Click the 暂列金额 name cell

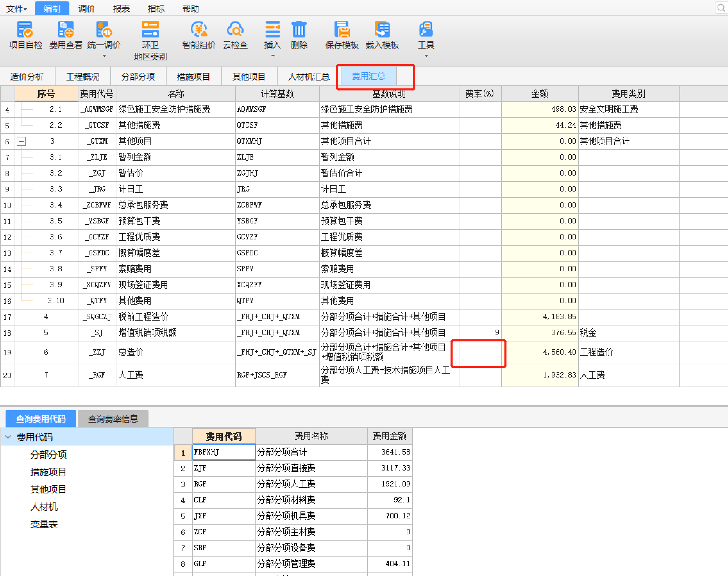176,157
